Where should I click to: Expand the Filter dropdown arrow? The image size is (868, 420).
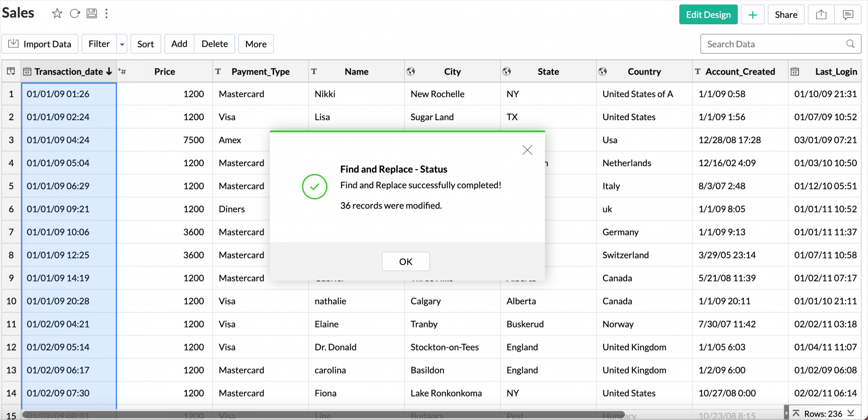(122, 44)
